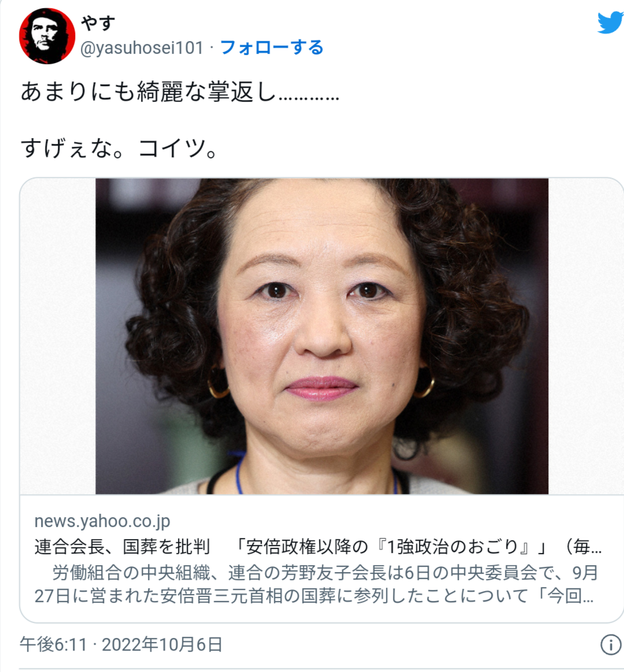
Task: Follow the account via フォローする
Action: coord(272,47)
